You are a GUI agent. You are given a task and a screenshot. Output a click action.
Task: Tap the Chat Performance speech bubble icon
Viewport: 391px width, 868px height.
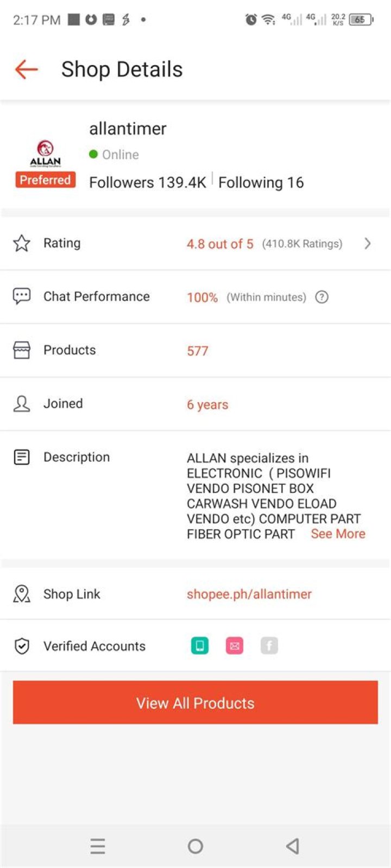[x=22, y=296]
